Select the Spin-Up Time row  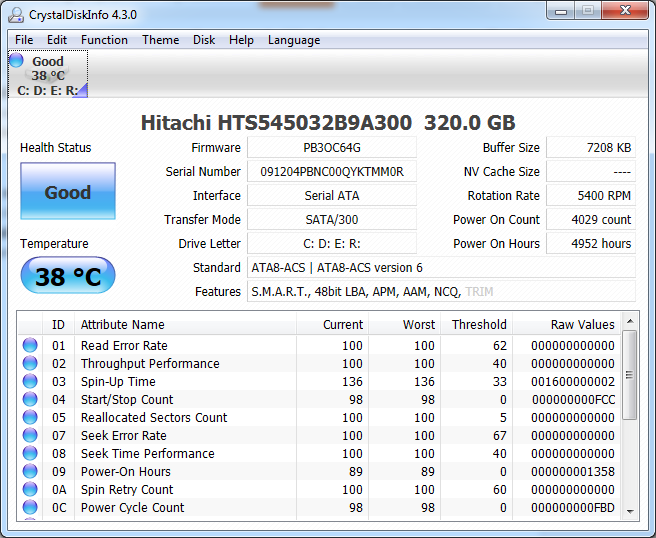tap(319, 381)
